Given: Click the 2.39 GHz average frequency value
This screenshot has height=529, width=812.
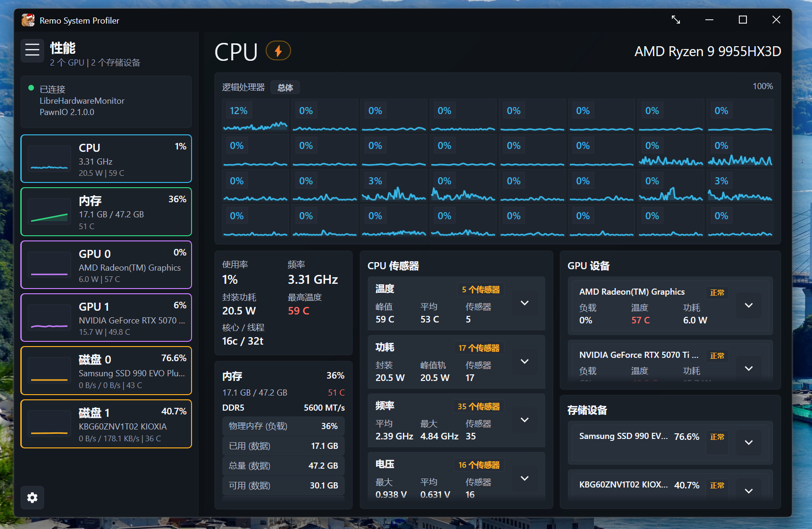Looking at the screenshot, I should (x=394, y=436).
